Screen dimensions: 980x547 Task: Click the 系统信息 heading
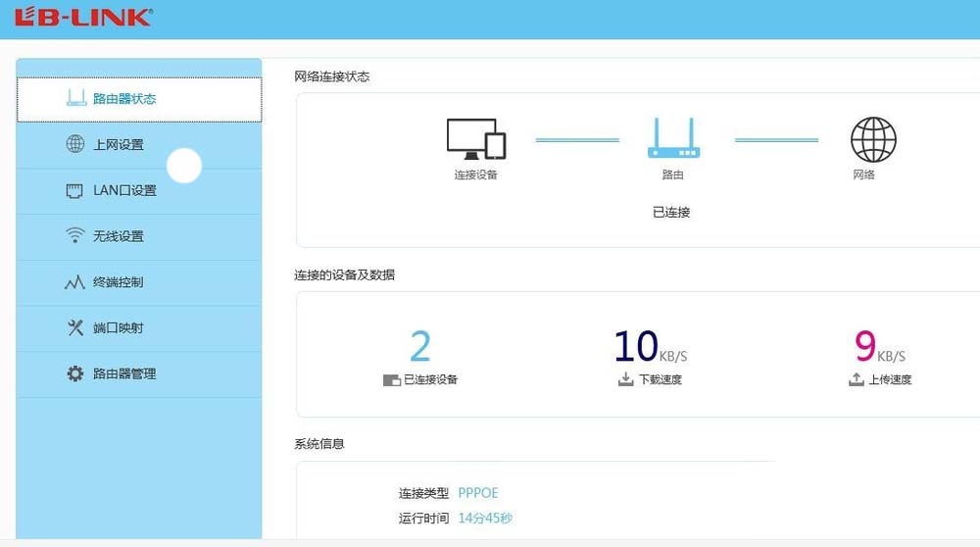point(319,444)
